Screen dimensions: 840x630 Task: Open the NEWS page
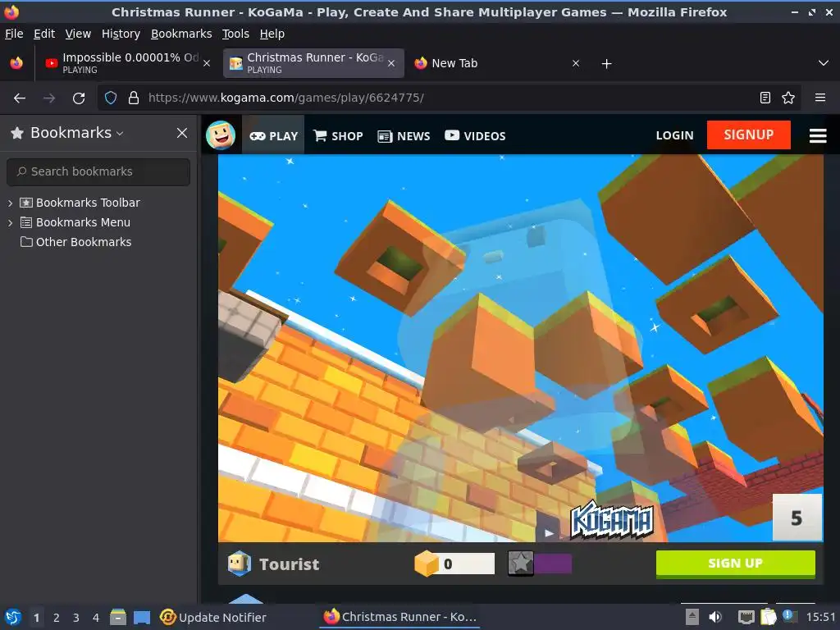[404, 136]
